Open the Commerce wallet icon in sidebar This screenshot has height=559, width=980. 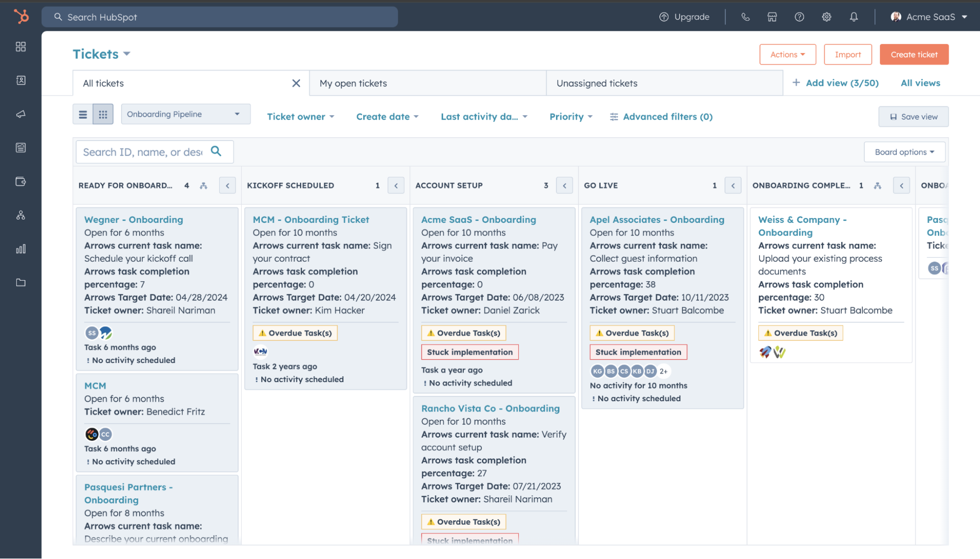(x=21, y=181)
